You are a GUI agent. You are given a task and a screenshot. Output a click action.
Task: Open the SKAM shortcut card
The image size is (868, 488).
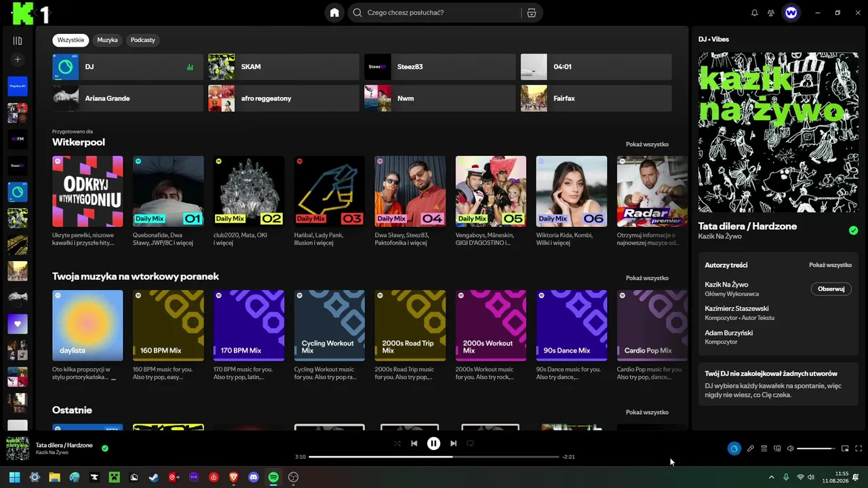pyautogui.click(x=283, y=67)
